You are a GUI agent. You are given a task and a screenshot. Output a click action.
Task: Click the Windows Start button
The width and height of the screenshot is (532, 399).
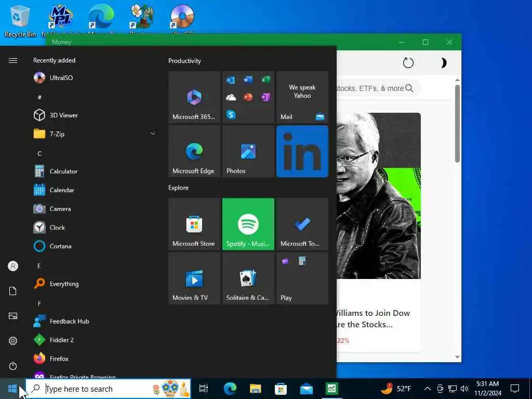pyautogui.click(x=12, y=389)
